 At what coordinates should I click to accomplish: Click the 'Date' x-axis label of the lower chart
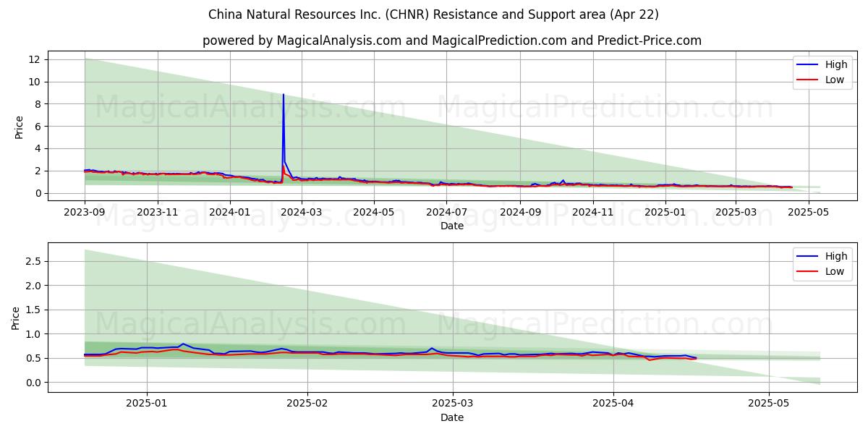pyautogui.click(x=452, y=417)
